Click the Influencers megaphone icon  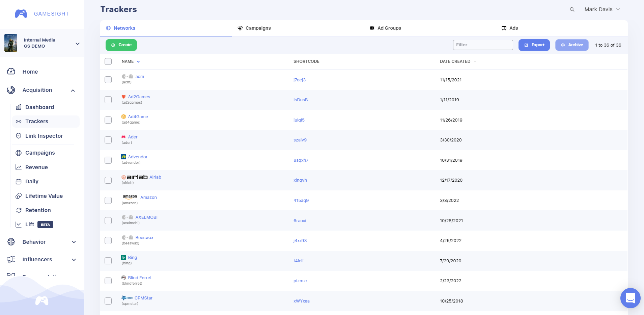coord(11,259)
